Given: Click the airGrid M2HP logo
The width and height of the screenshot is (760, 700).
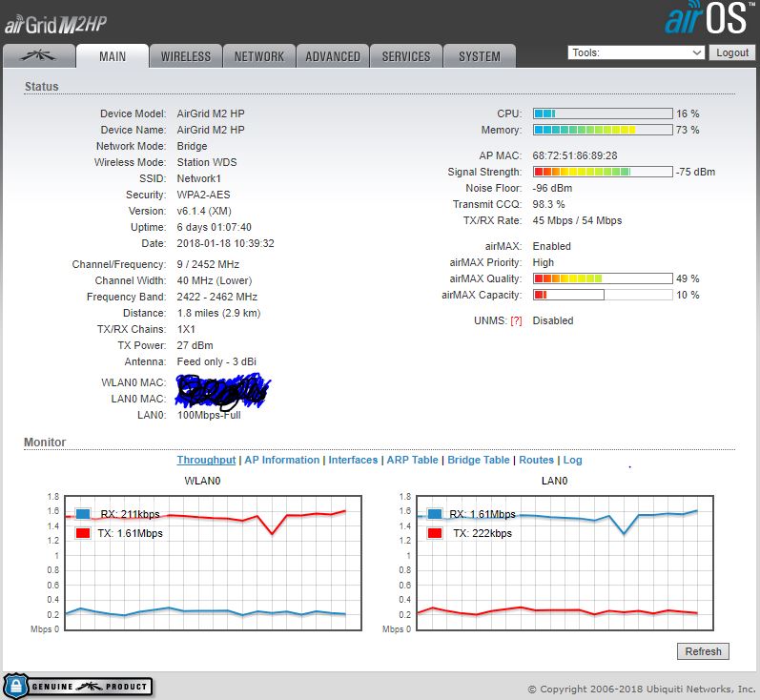Looking at the screenshot, I should click(x=55, y=24).
